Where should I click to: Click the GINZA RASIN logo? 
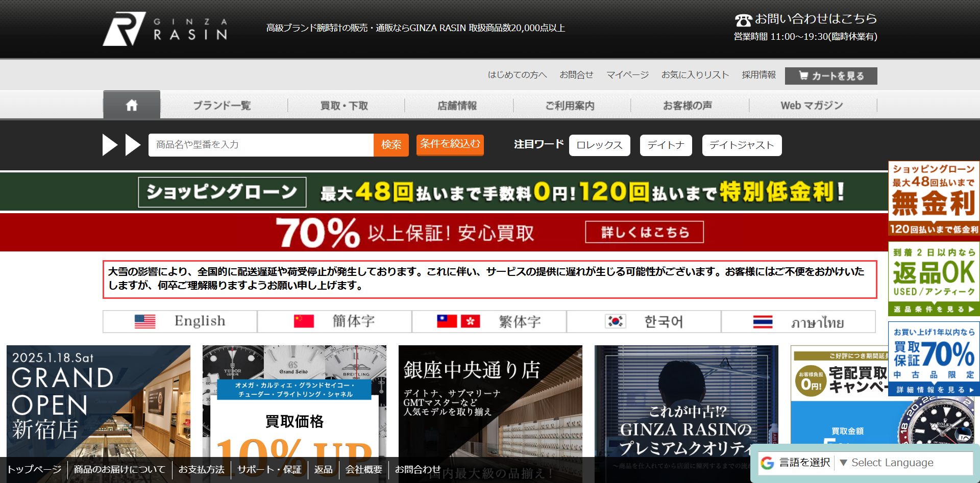(x=165, y=29)
